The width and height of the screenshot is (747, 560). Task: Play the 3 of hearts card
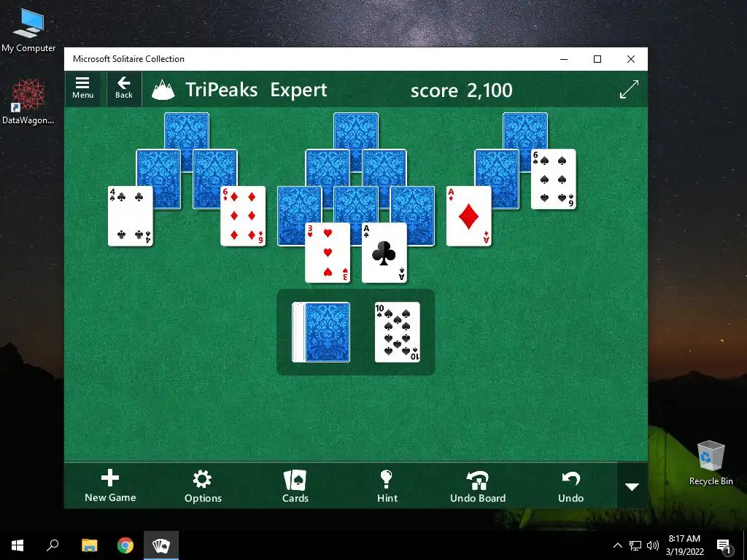pyautogui.click(x=328, y=253)
